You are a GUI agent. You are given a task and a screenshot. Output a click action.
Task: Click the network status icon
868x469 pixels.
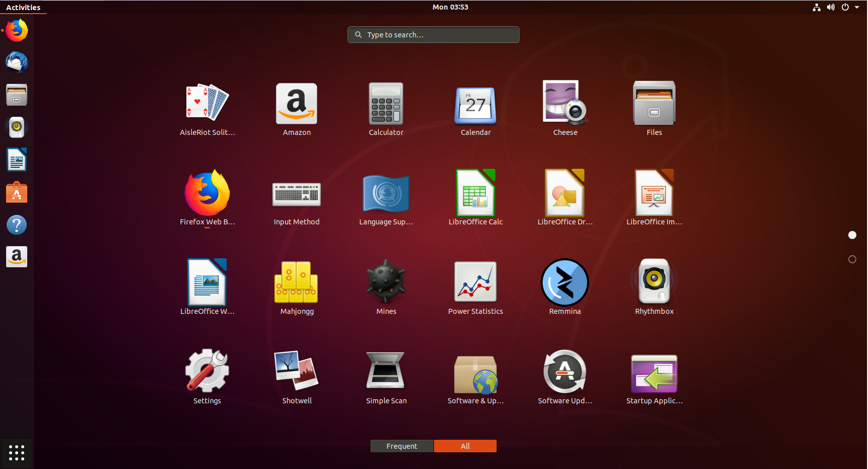click(x=816, y=7)
